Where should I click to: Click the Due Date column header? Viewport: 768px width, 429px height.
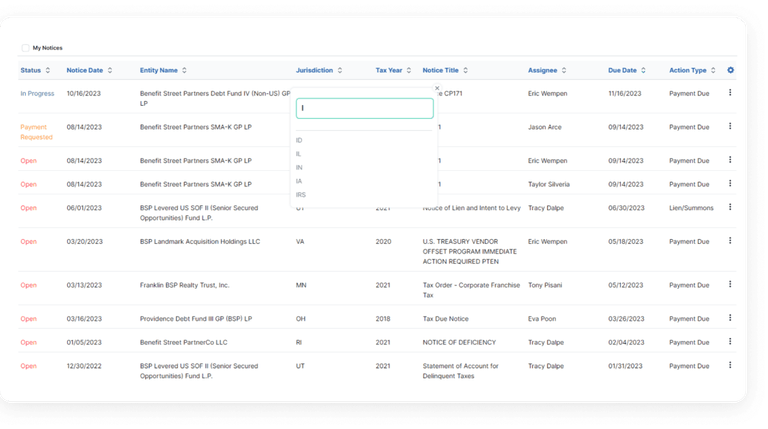tap(622, 71)
